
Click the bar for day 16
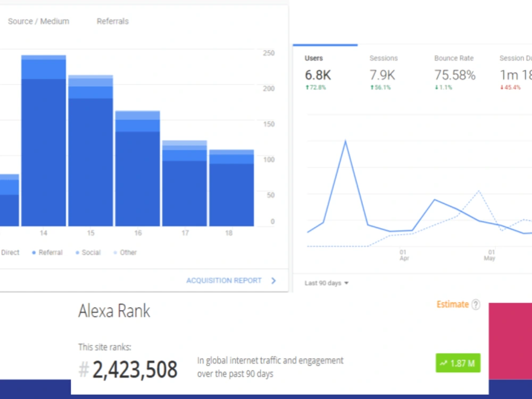pyautogui.click(x=137, y=168)
